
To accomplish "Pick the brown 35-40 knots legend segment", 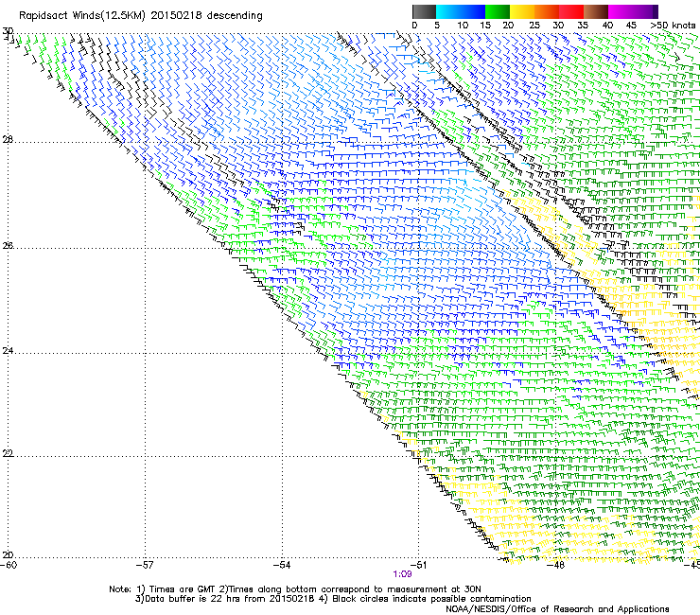I will [x=596, y=11].
